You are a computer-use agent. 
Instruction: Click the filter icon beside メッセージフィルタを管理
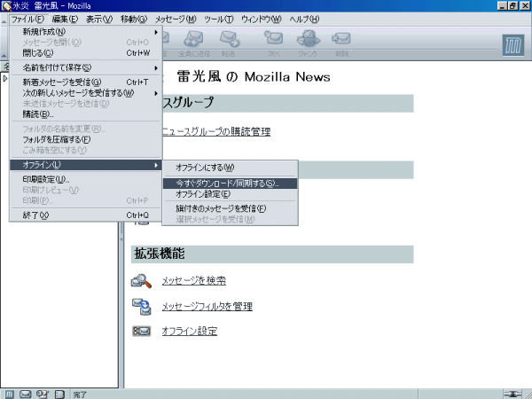point(142,307)
